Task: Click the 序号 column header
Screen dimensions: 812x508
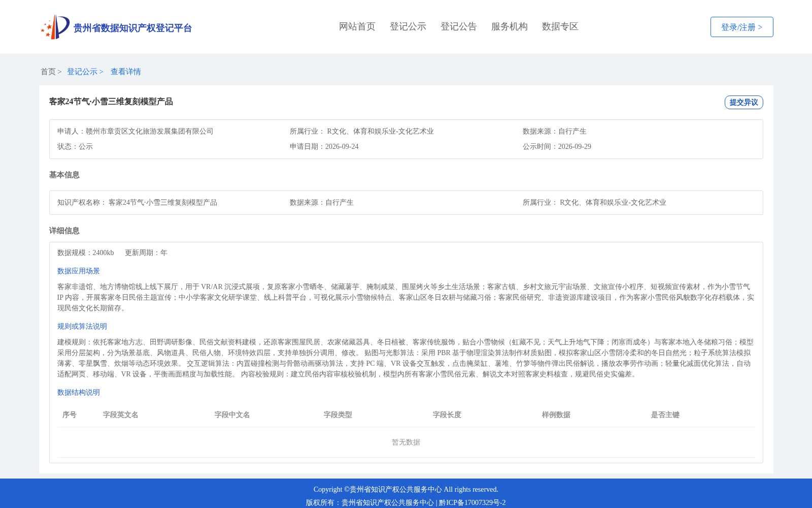Action: pyautogui.click(x=70, y=415)
